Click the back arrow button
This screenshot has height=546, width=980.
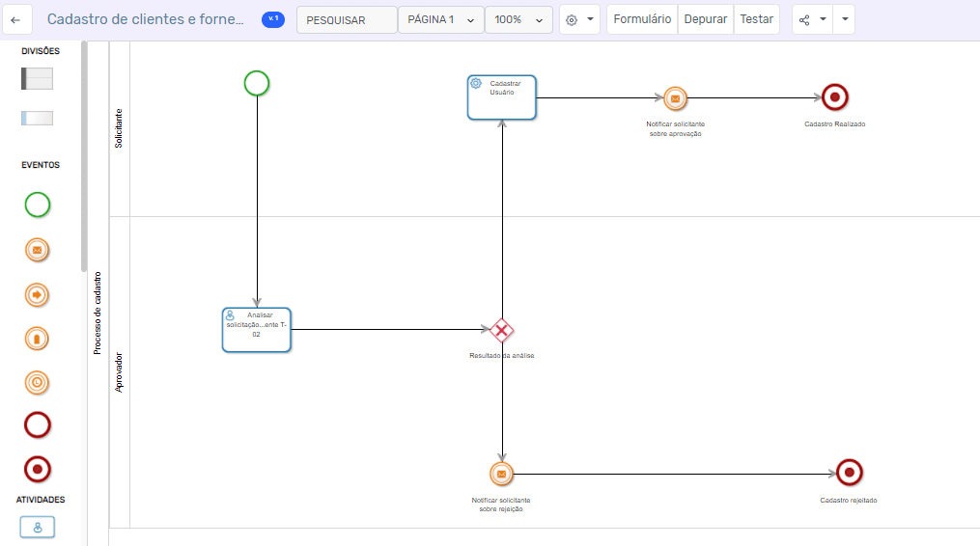[16, 19]
